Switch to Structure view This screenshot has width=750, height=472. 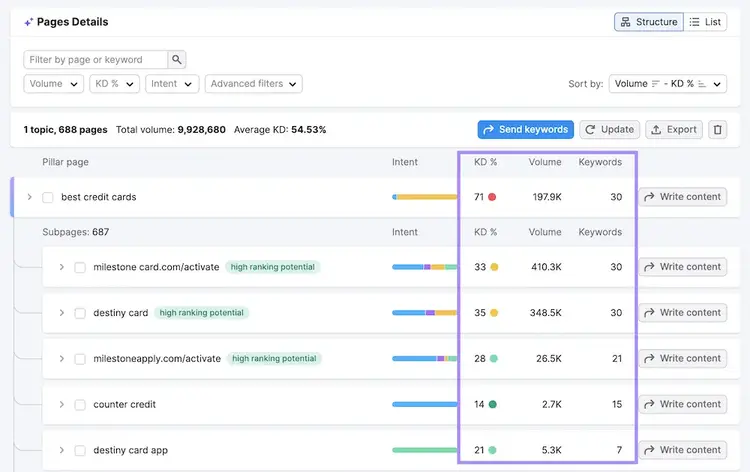click(x=649, y=22)
